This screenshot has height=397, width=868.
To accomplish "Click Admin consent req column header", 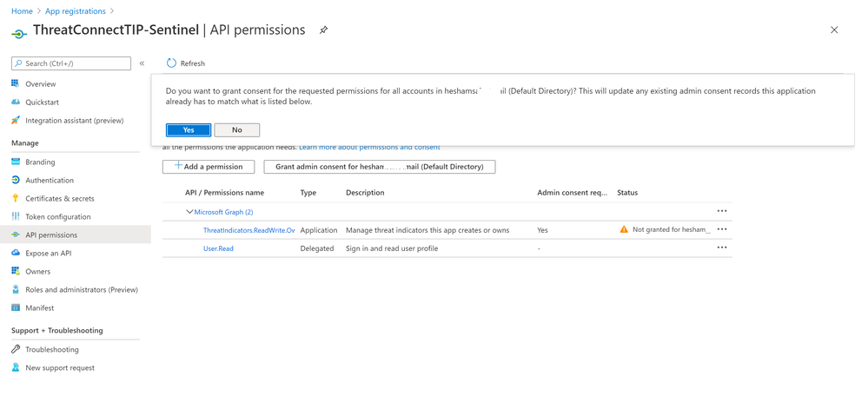I will [573, 193].
